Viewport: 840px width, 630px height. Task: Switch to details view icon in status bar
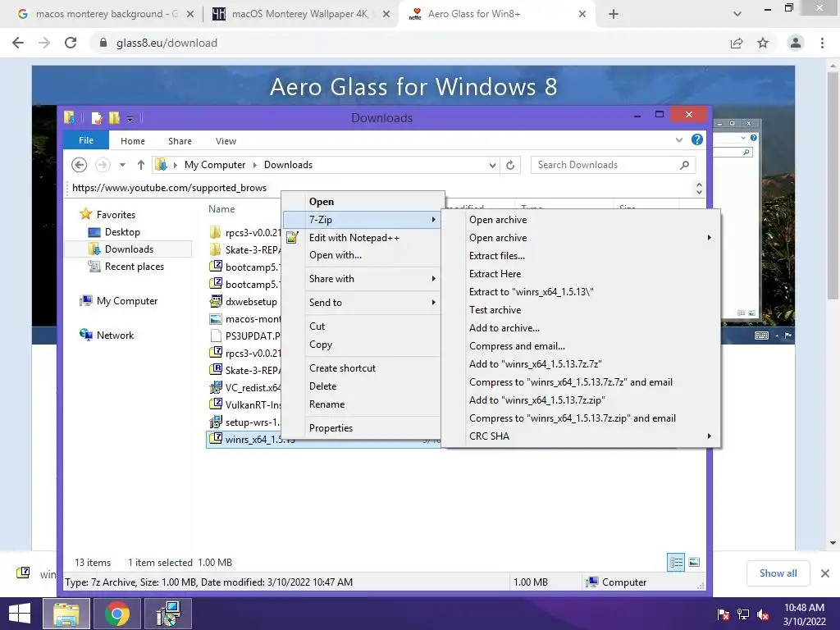(x=676, y=562)
